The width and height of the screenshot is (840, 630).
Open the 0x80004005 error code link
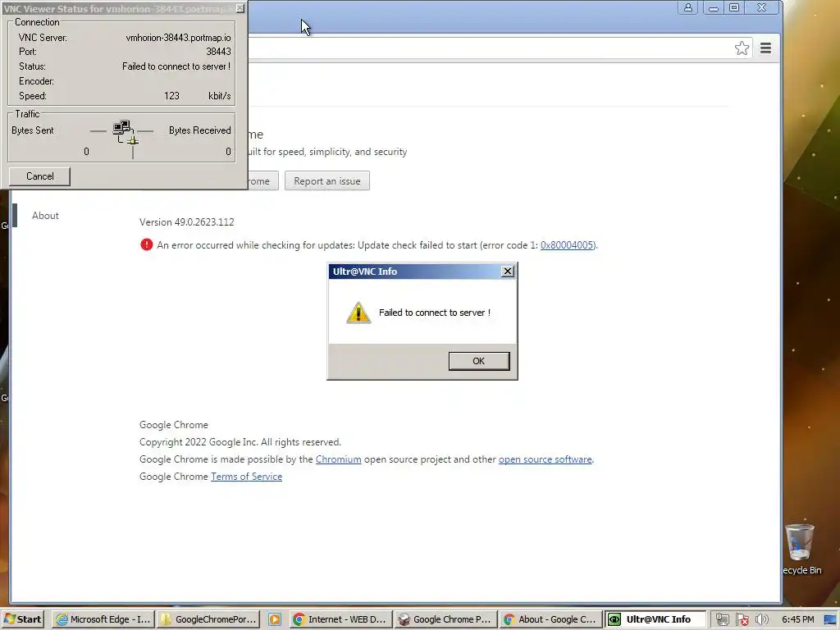pos(567,244)
